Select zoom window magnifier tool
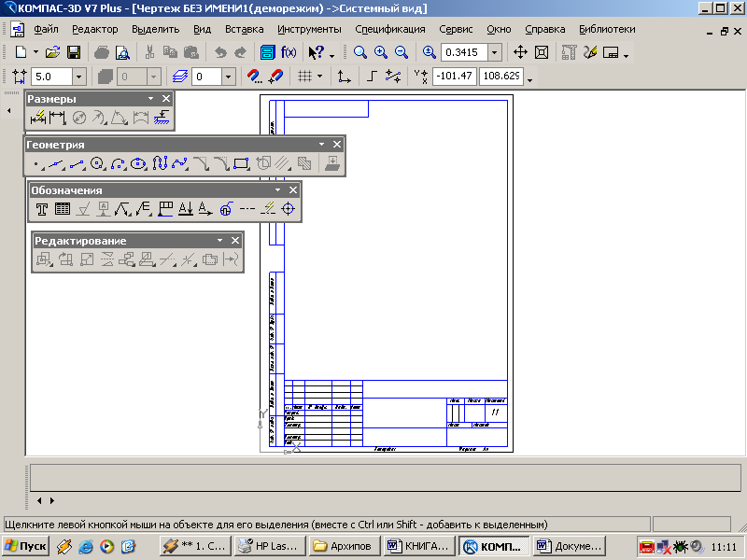This screenshot has width=747, height=560. pyautogui.click(x=360, y=52)
